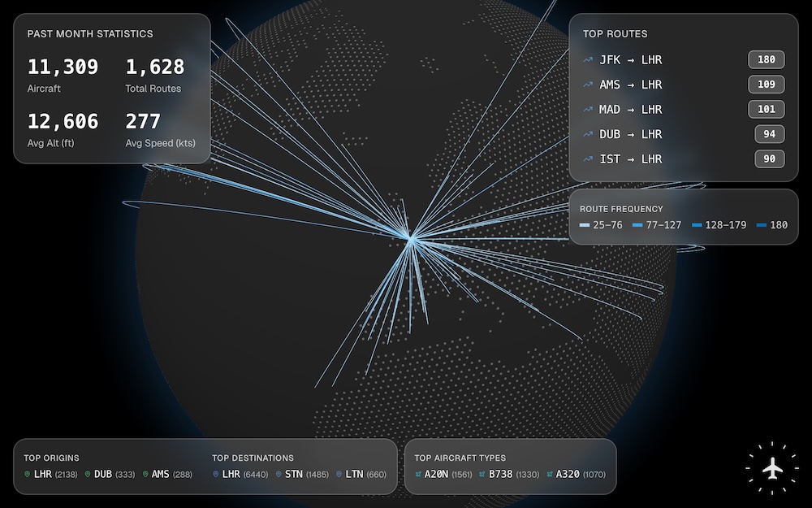Select destination LHR label

tap(231, 475)
